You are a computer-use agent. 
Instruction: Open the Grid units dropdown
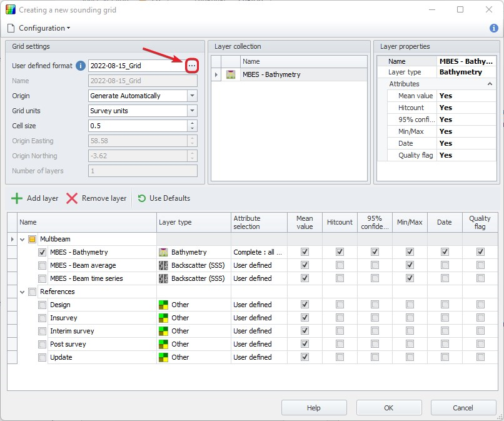click(192, 111)
